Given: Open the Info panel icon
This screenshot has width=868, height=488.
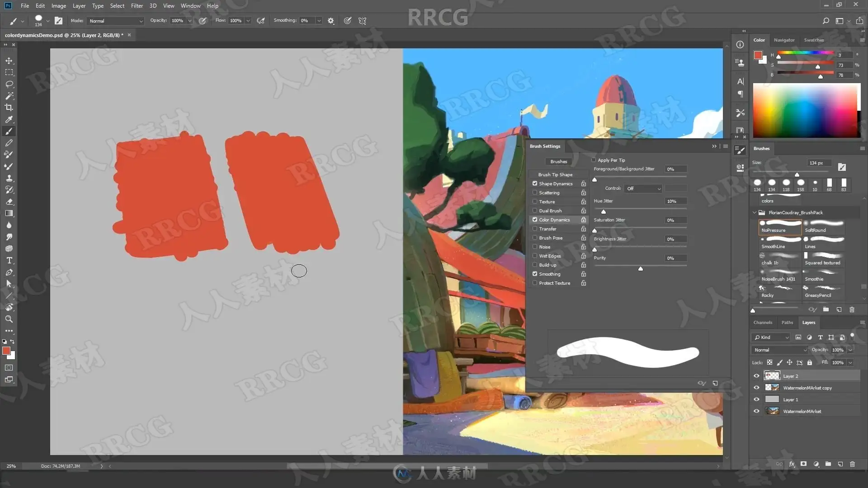Looking at the screenshot, I should click(740, 45).
